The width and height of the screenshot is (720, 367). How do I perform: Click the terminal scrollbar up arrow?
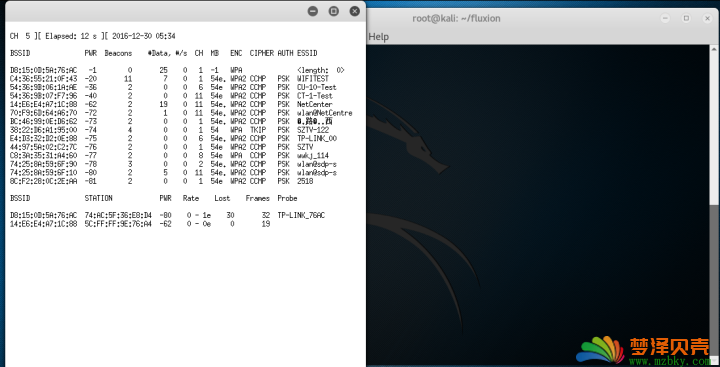[x=715, y=48]
